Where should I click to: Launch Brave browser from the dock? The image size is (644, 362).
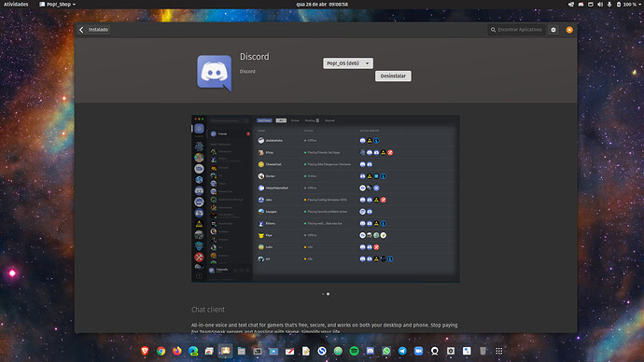coord(145,351)
